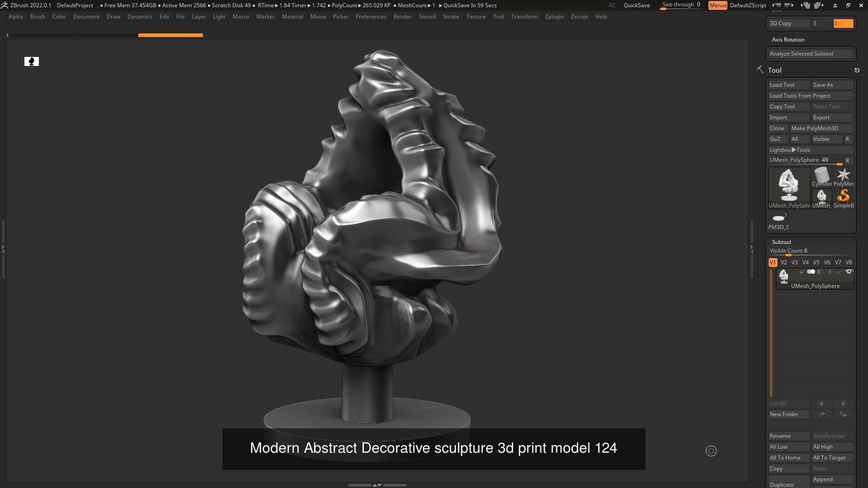
Task: Click the UMesh_PolySphere subtool thumbnail in list
Action: [x=784, y=276]
